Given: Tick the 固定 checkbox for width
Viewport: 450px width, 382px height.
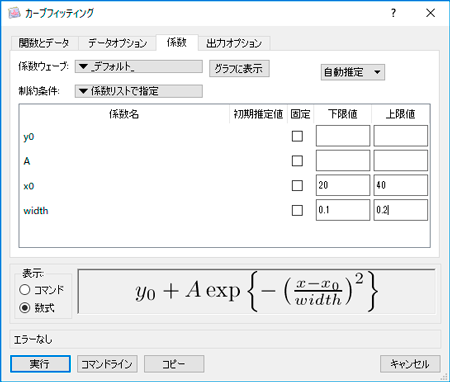Looking at the screenshot, I should point(297,210).
